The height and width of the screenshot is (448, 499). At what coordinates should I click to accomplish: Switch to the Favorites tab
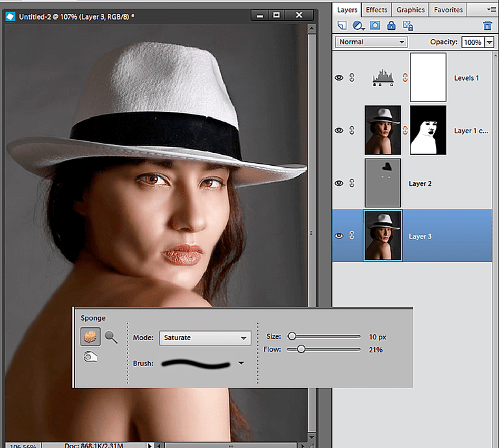pos(448,10)
